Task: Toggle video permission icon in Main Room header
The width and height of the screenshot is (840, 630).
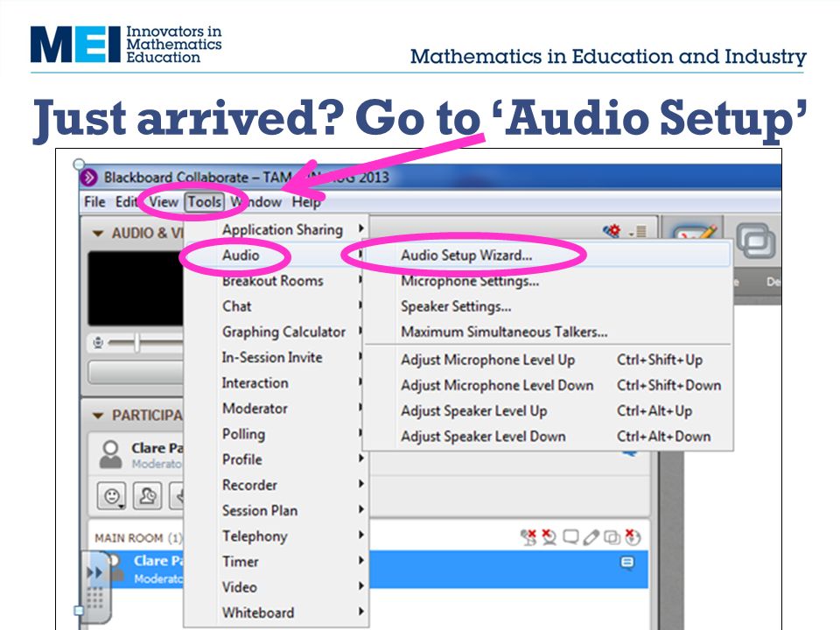Action: pos(549,536)
